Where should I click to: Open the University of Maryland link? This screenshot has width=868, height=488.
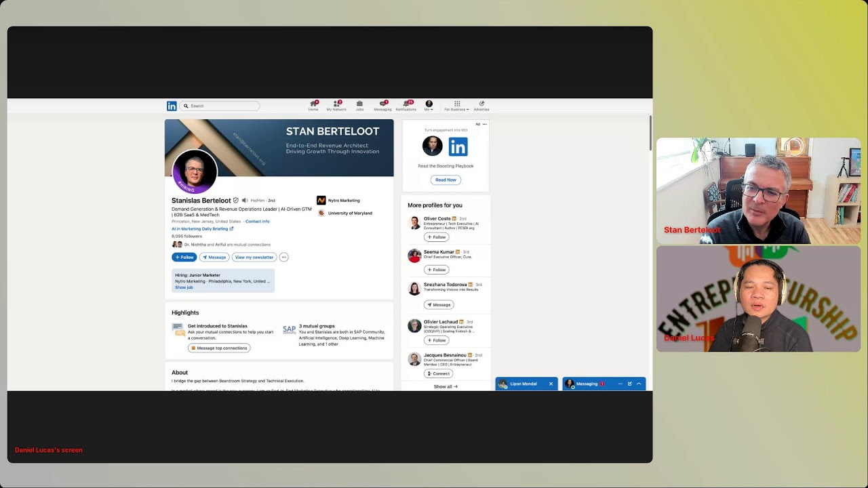(x=350, y=213)
